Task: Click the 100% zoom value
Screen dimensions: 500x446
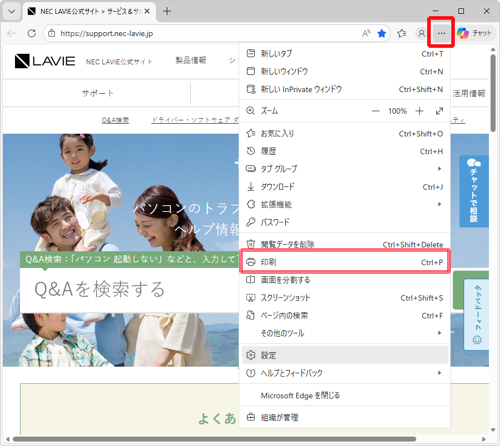Action: tap(397, 111)
